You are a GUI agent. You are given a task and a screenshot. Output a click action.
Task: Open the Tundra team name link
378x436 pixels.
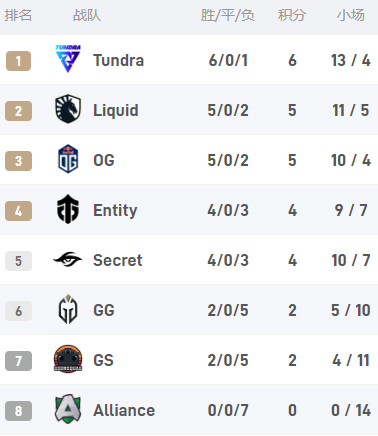point(118,60)
